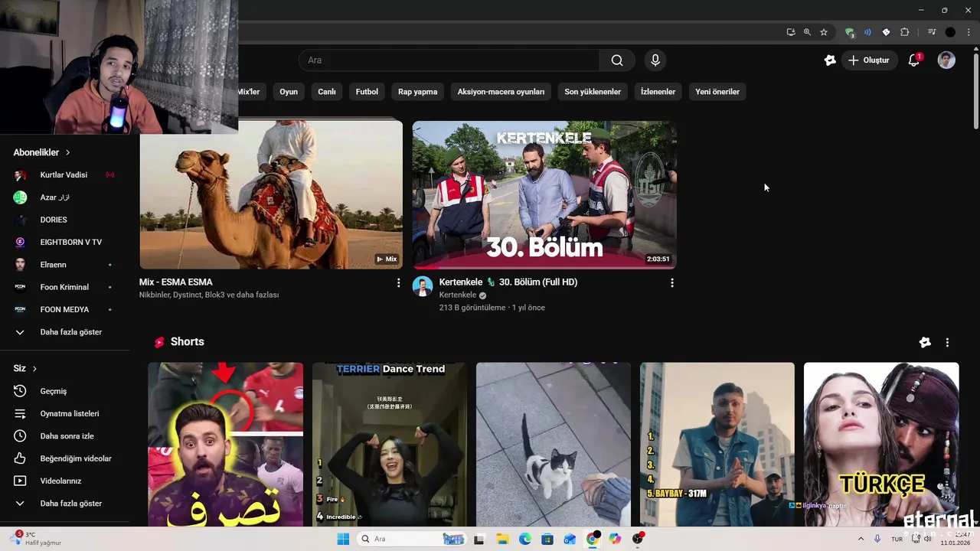Open Kurtlar Vadisi subscription channel
The height and width of the screenshot is (551, 980).
tap(65, 175)
